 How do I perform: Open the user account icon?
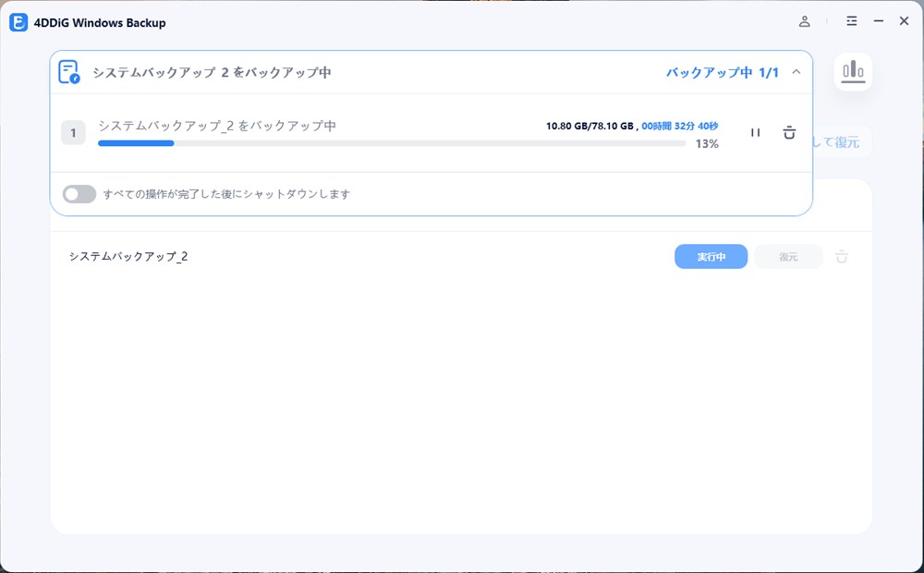click(805, 21)
